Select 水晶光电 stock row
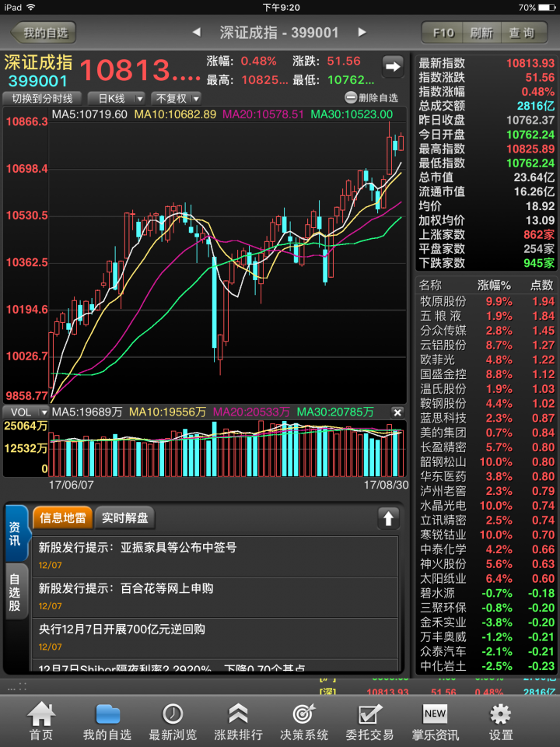The width and height of the screenshot is (560, 747). 487,506
